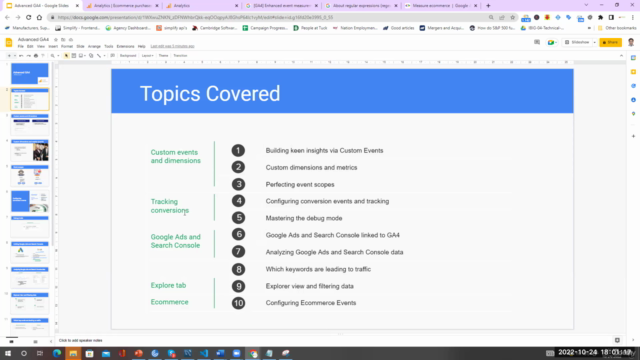The width and height of the screenshot is (640, 360).
Task: Open the Slideshow options dropdown arrow
Action: point(595,42)
